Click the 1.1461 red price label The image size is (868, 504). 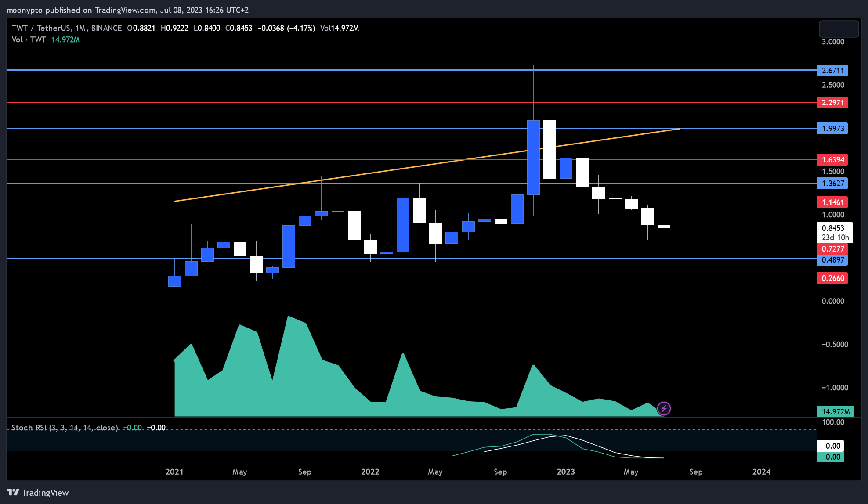pos(832,202)
